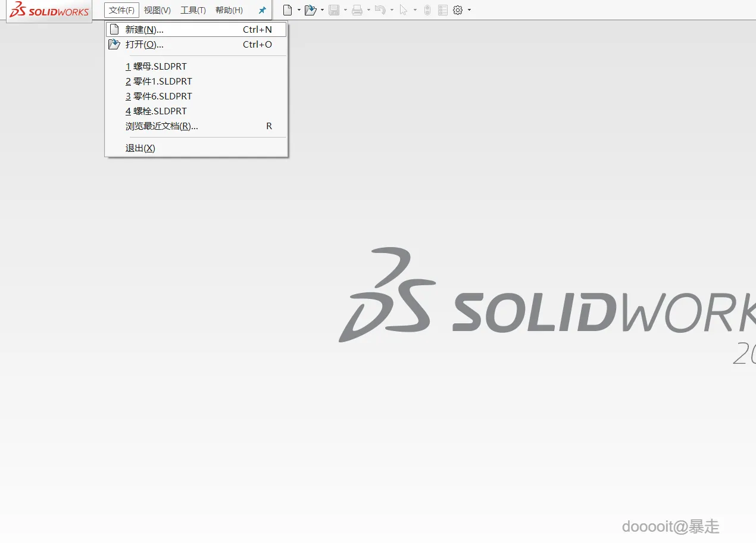Click the Undo arrow toolbar icon
Screen dimensions: 756x543
[380, 10]
